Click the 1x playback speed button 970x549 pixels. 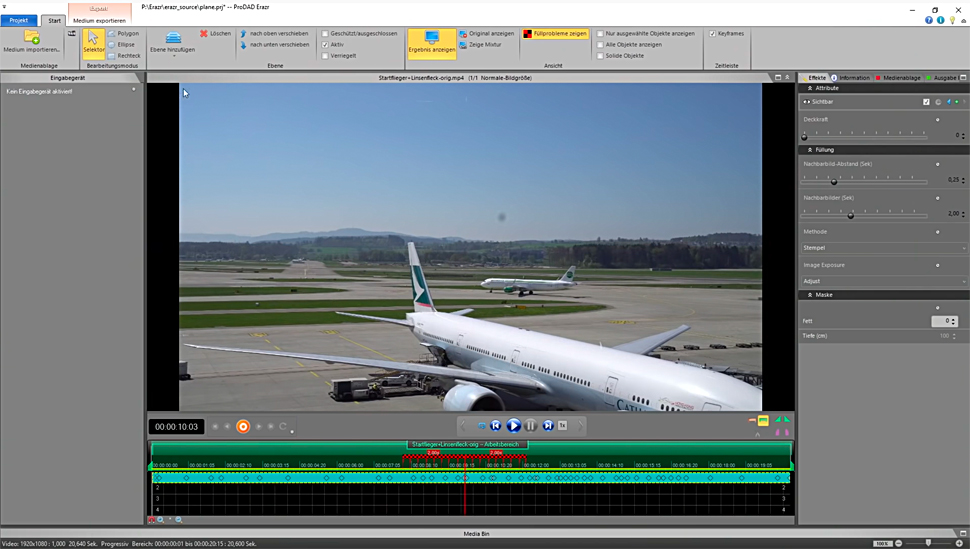(x=562, y=425)
